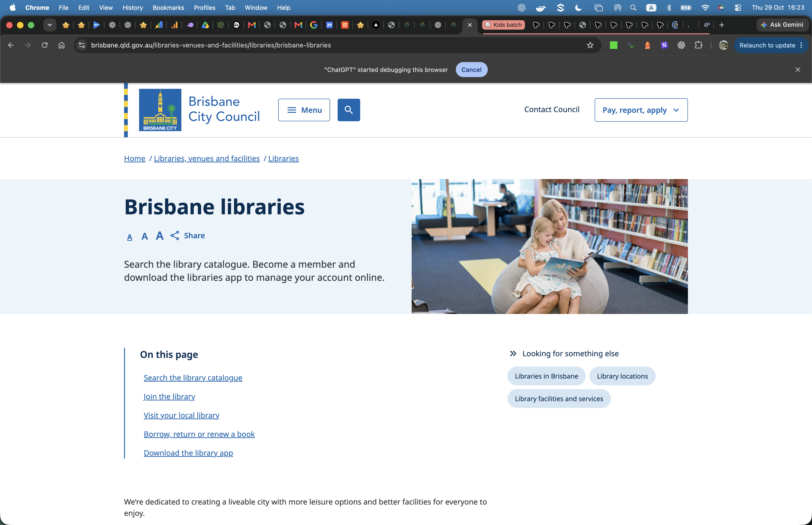Open the Bookmarks menu

click(168, 8)
